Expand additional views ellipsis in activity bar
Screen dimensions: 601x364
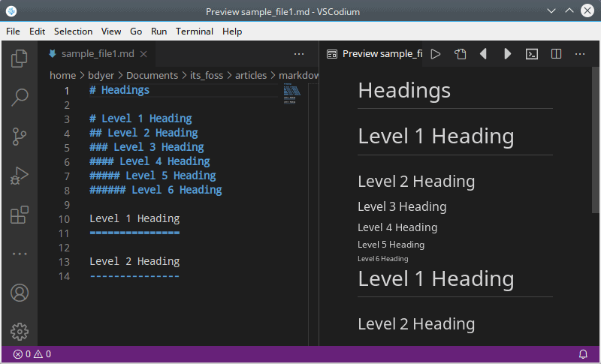20,254
